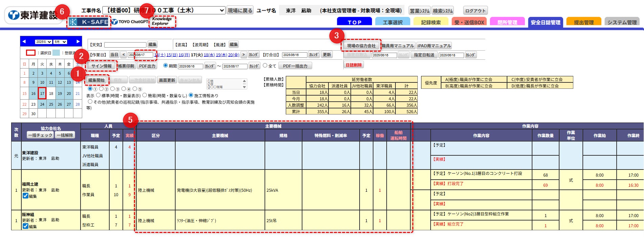Open 提出管理 tab
The height and width of the screenshot is (237, 644).
click(583, 22)
